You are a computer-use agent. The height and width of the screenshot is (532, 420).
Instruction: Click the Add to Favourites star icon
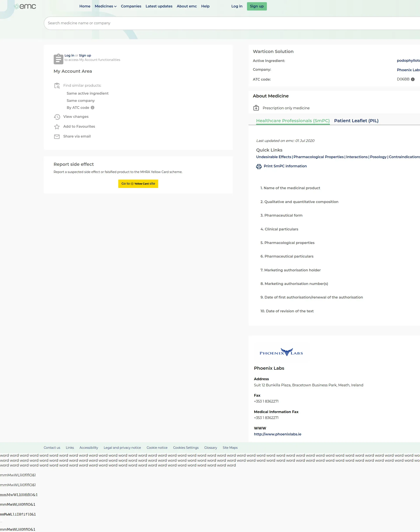(x=57, y=127)
